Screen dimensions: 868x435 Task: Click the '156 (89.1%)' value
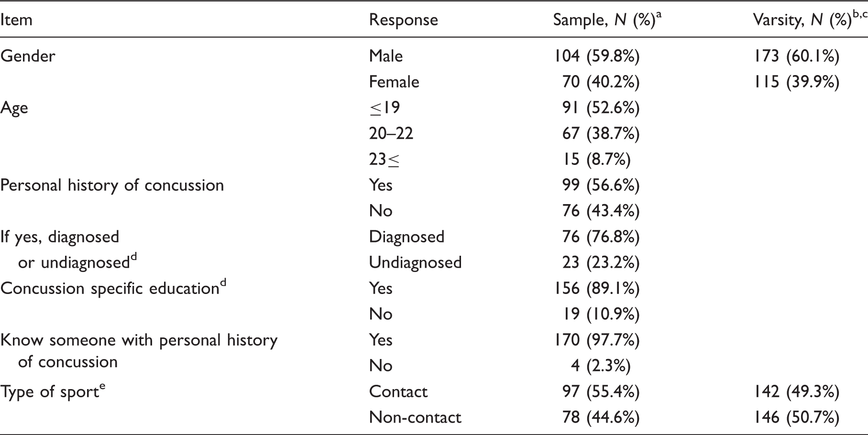tap(597, 289)
